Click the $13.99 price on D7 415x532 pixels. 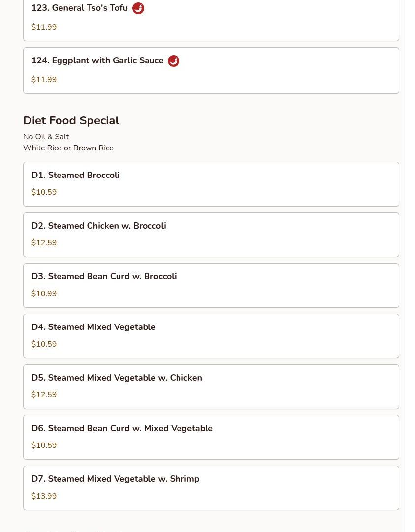[44, 496]
